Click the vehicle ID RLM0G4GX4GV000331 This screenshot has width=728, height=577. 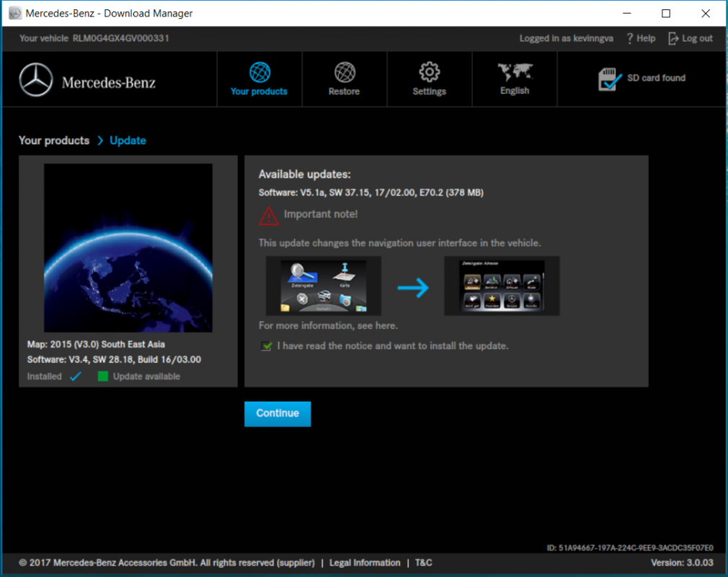point(120,38)
